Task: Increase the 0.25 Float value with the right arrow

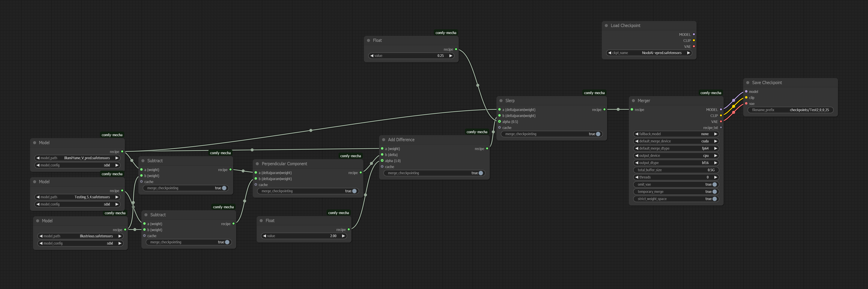Action: coord(451,56)
